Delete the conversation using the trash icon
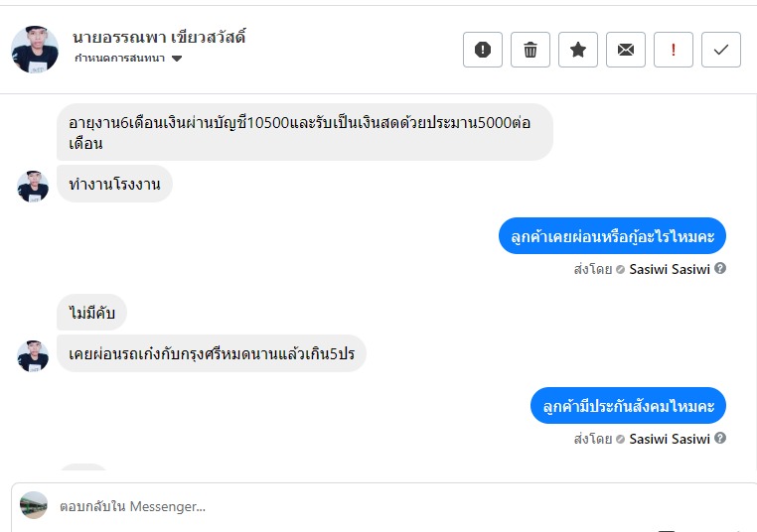The width and height of the screenshot is (757, 532). [530, 50]
